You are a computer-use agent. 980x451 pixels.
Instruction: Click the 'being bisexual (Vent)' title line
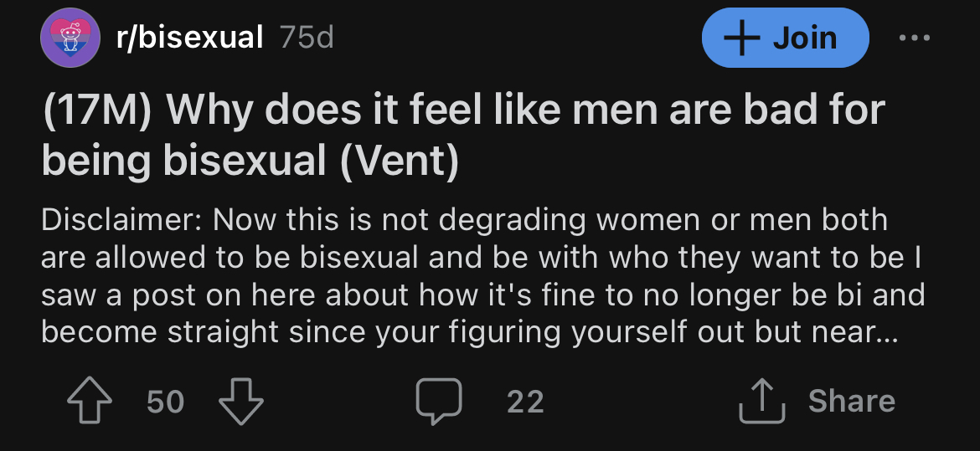[x=250, y=160]
